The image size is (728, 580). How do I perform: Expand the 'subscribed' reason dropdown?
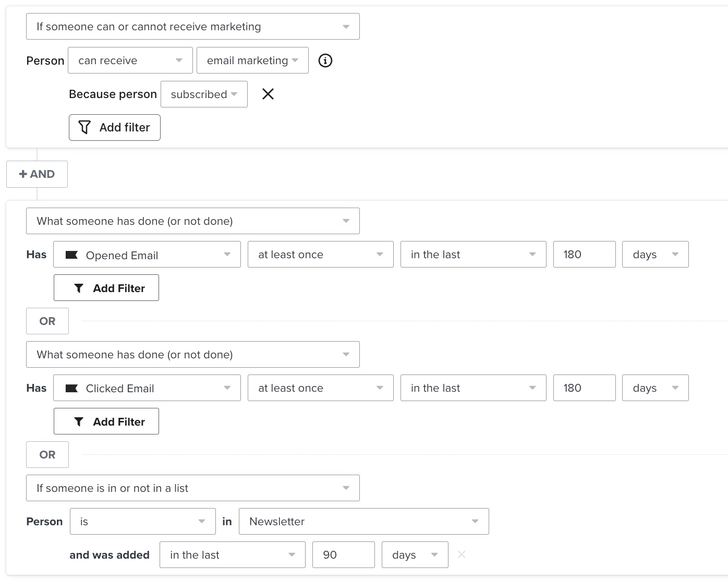[204, 94]
